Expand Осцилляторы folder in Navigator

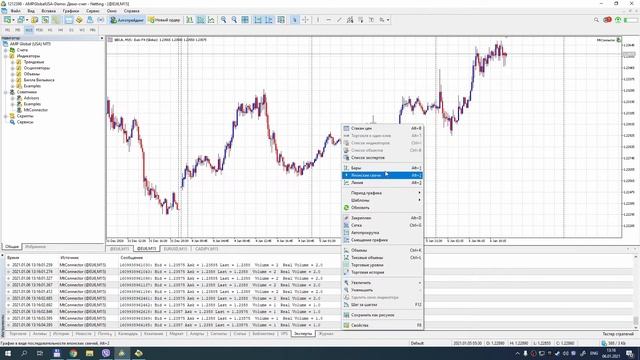(x=13, y=68)
